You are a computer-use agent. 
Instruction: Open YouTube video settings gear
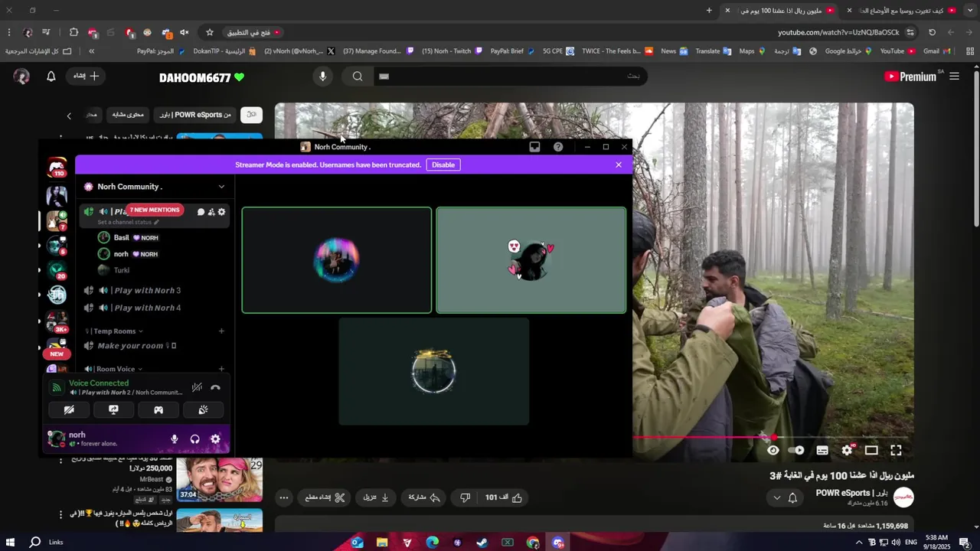point(847,450)
